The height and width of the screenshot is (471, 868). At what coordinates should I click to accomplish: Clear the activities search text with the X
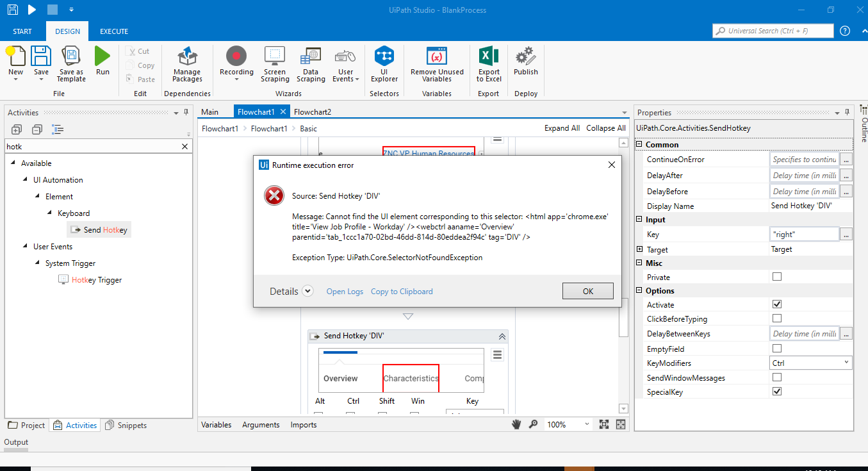(x=185, y=147)
